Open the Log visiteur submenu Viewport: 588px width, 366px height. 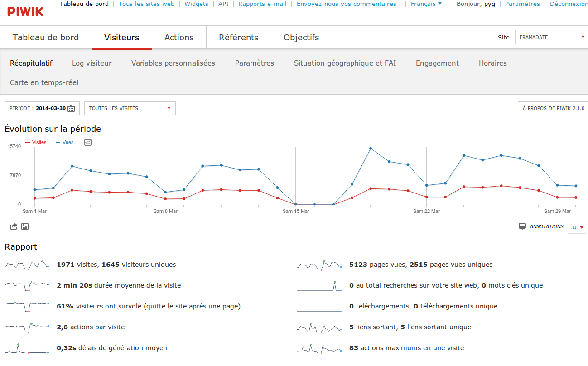(x=92, y=63)
